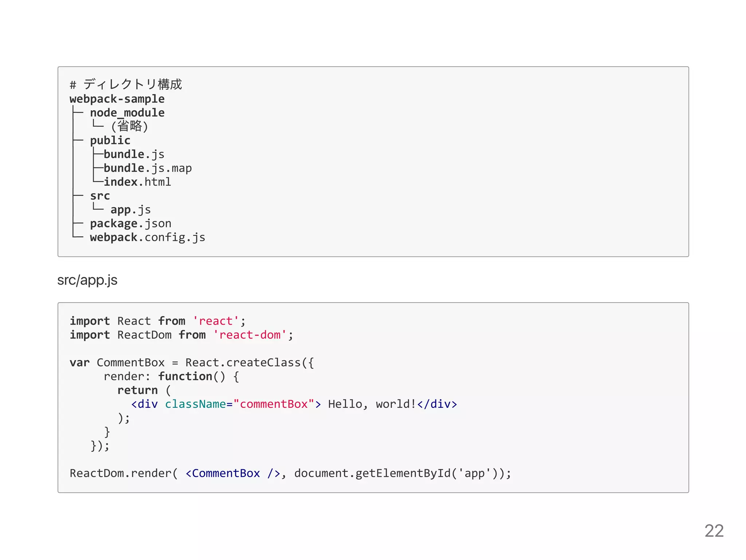The image size is (746, 560).
Task: Click the webpack-sample root folder name
Action: coord(117,99)
